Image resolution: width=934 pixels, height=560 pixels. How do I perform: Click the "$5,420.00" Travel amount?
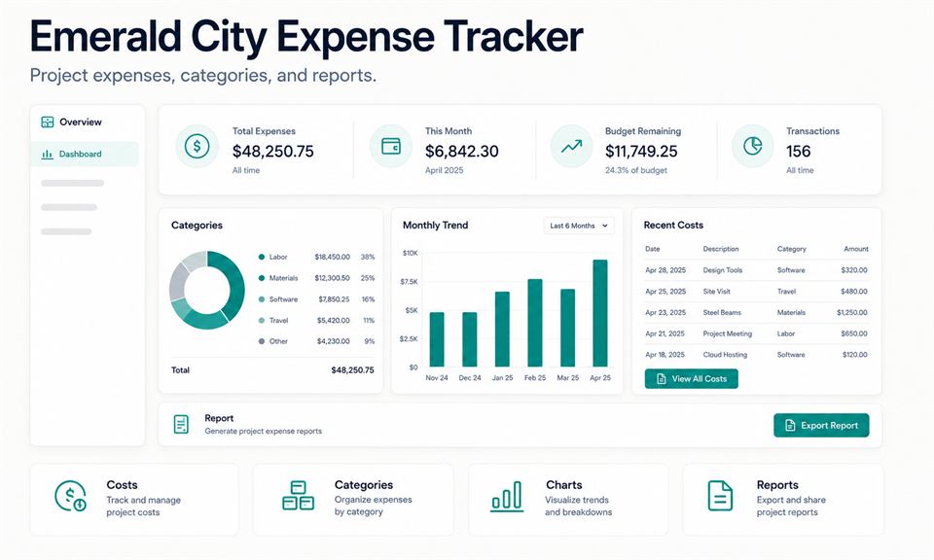click(334, 320)
